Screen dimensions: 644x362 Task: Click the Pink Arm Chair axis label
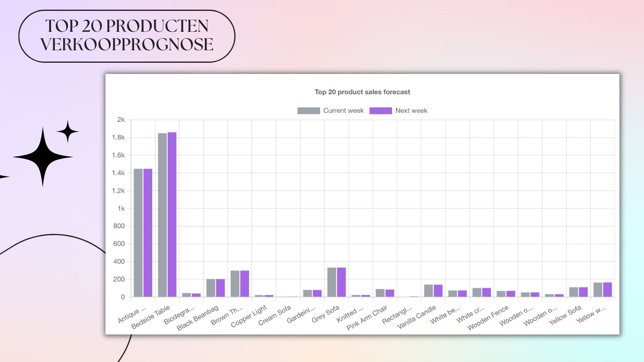coord(367,318)
